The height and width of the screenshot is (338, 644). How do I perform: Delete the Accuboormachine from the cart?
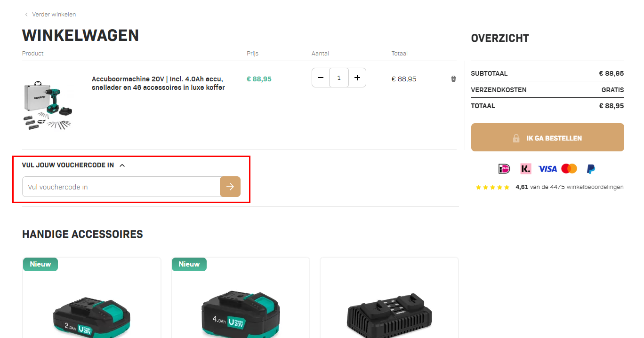tap(453, 79)
